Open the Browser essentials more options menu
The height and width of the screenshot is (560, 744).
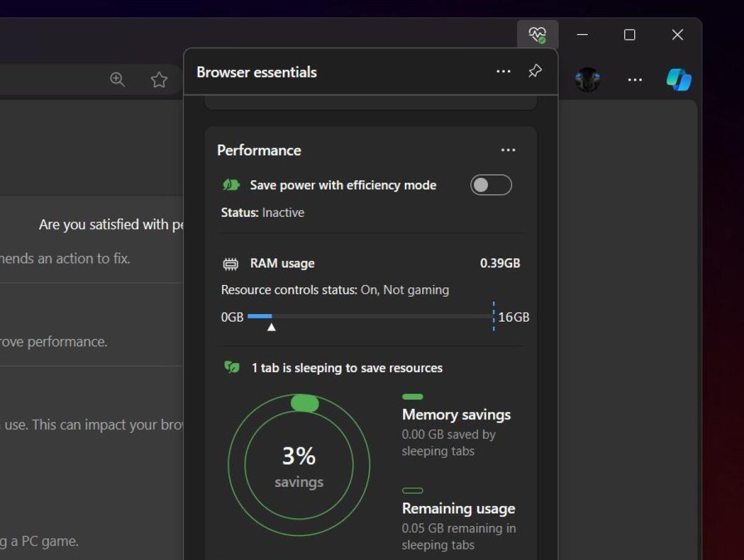point(503,71)
